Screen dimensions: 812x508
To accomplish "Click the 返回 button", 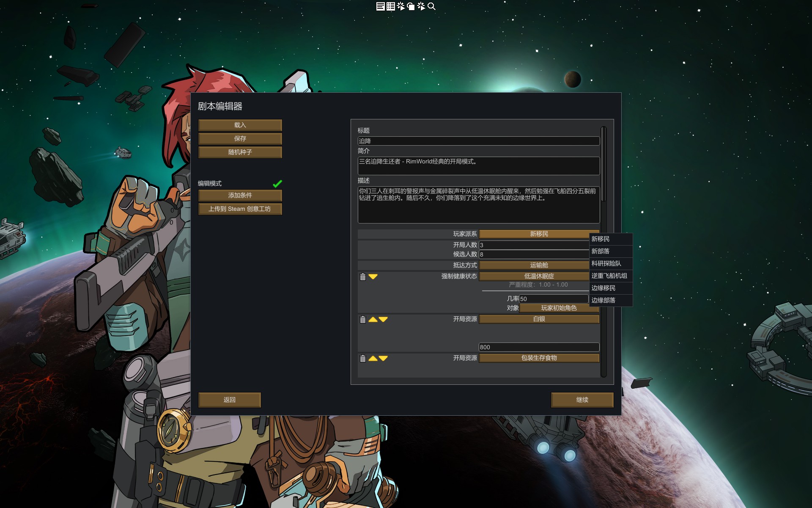I will click(x=229, y=400).
